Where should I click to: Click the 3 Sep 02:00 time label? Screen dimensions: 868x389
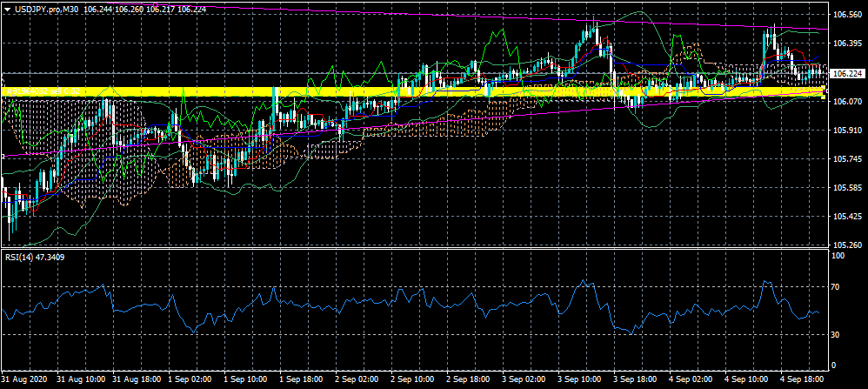(524, 379)
